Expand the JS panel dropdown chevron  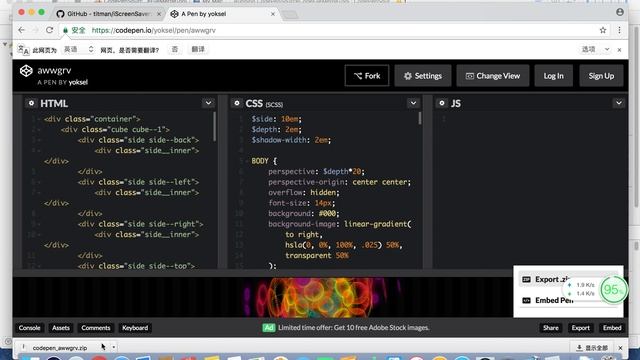619,103
